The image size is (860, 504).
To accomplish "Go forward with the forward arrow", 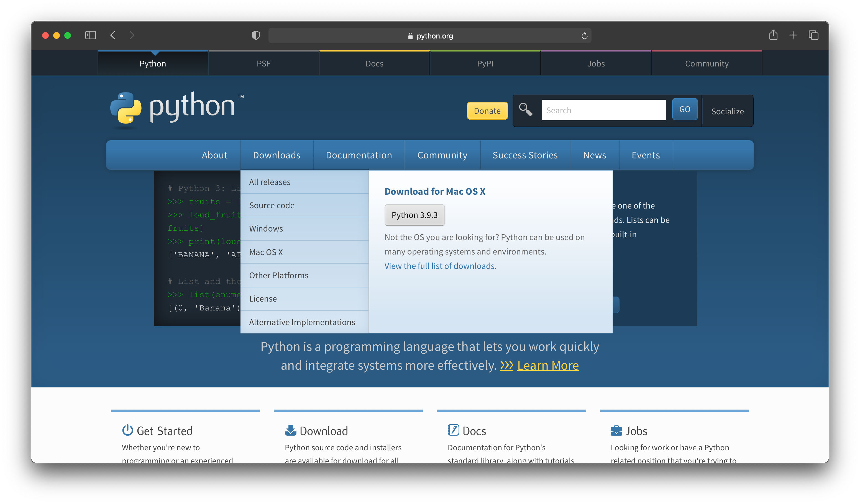I will pos(132,35).
